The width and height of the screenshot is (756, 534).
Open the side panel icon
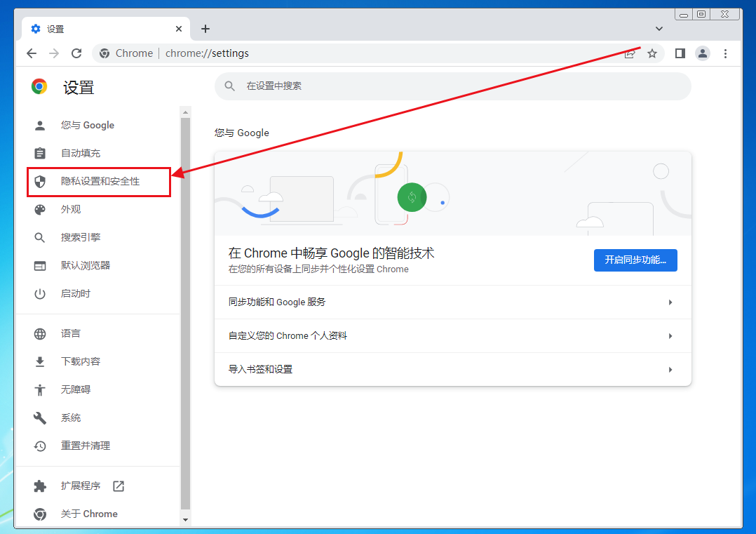pyautogui.click(x=680, y=53)
